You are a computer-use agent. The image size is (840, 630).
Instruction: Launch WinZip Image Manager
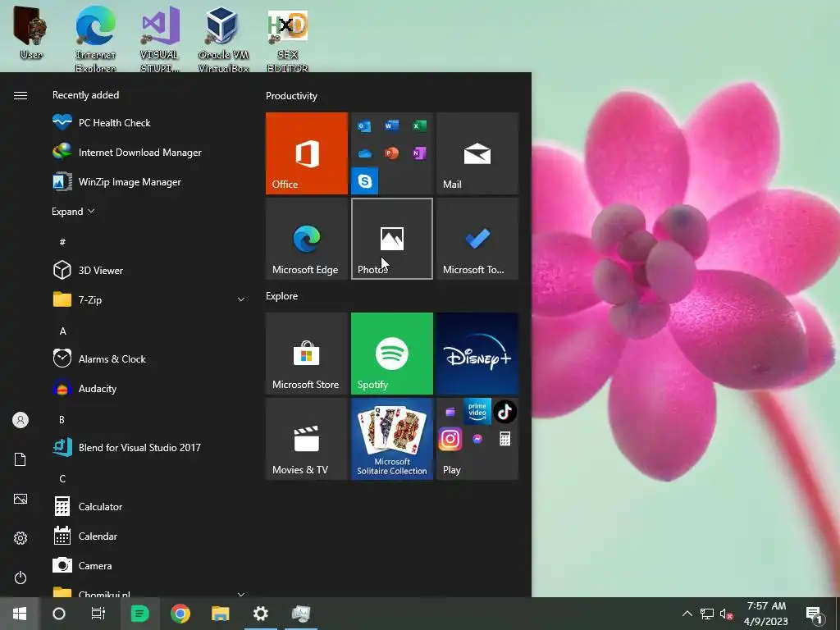(150, 181)
